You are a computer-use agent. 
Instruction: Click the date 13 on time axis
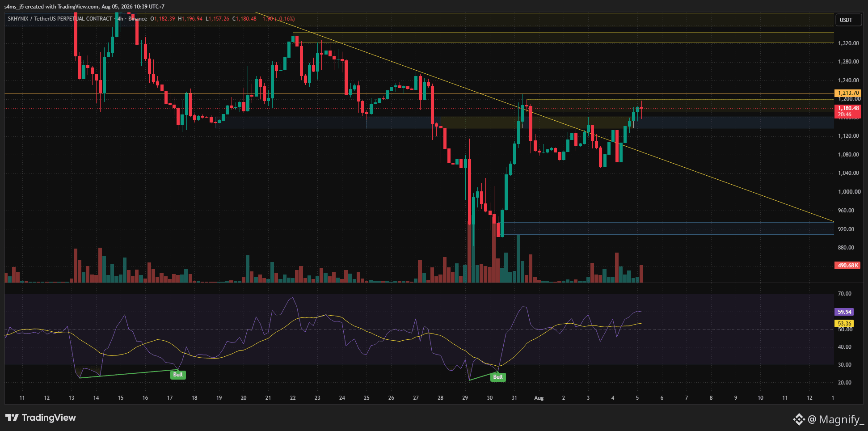tap(72, 398)
